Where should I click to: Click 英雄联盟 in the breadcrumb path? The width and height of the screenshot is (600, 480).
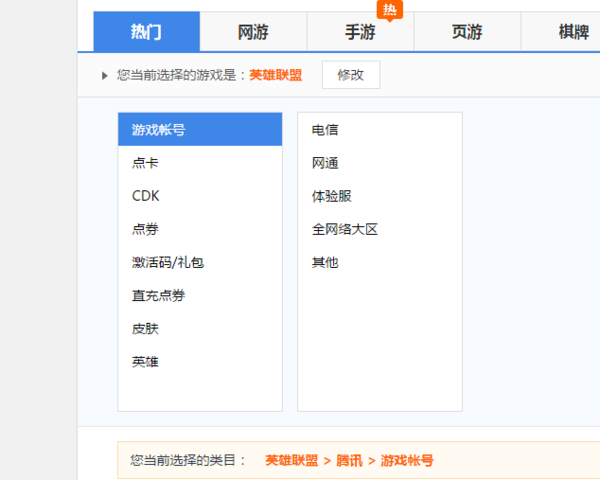292,461
